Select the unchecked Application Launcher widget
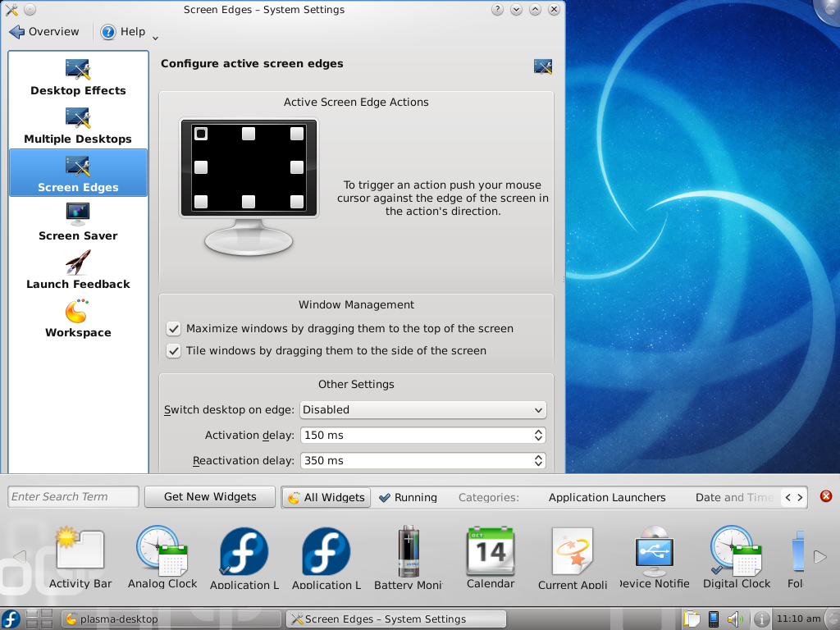840x630 pixels. (x=326, y=557)
